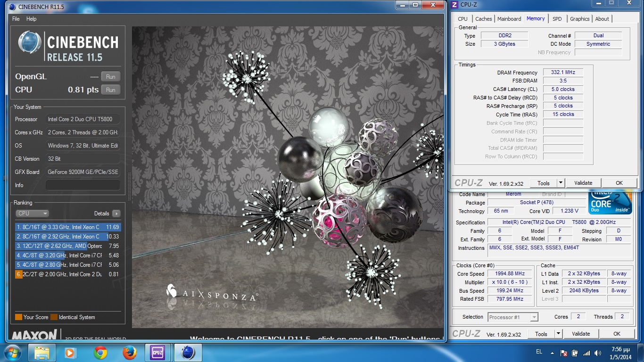The image size is (644, 362).
Task: Click the Core Speed 1994.88 MHz value
Action: tap(510, 273)
